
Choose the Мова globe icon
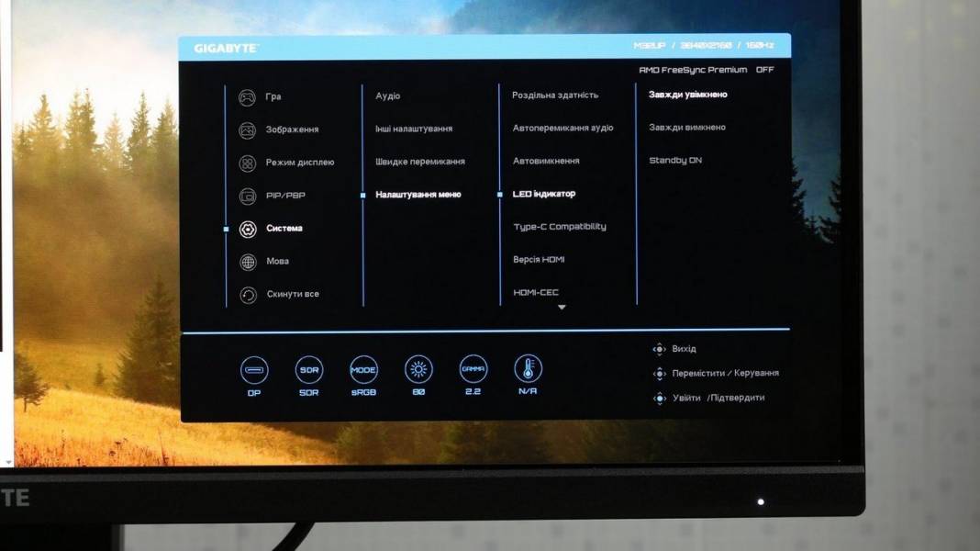247,262
